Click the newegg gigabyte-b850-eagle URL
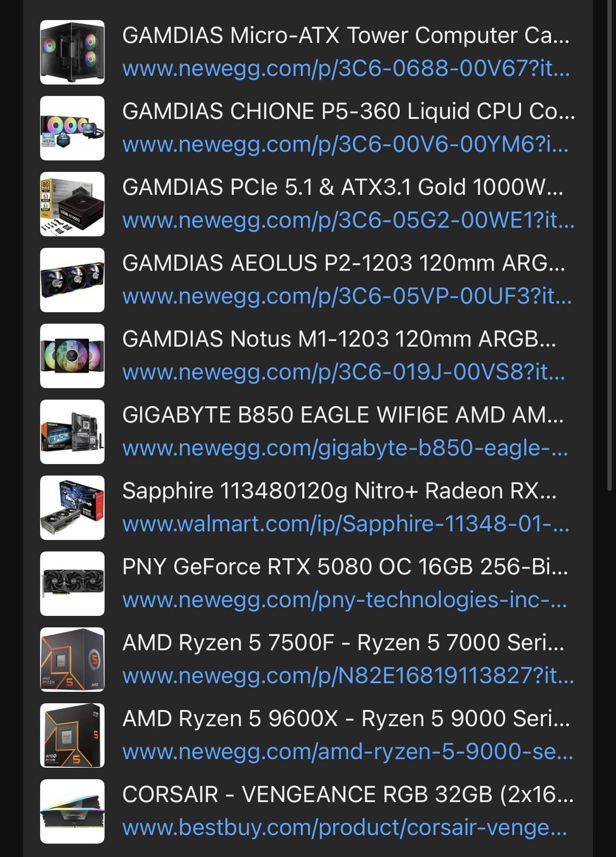This screenshot has height=857, width=616. point(345,448)
